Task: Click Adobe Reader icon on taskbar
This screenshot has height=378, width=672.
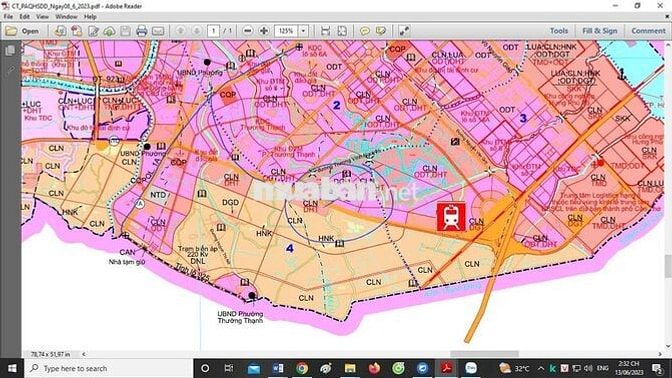Action: point(447,368)
